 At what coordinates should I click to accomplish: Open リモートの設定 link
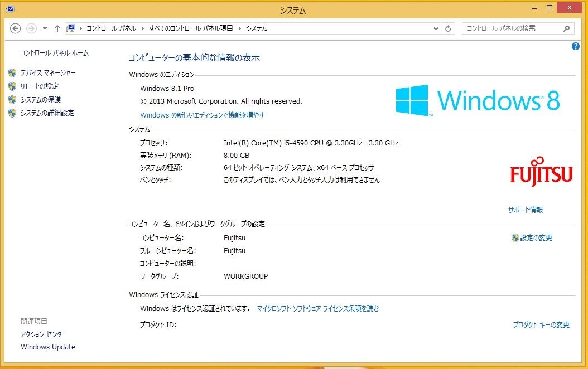tap(40, 86)
